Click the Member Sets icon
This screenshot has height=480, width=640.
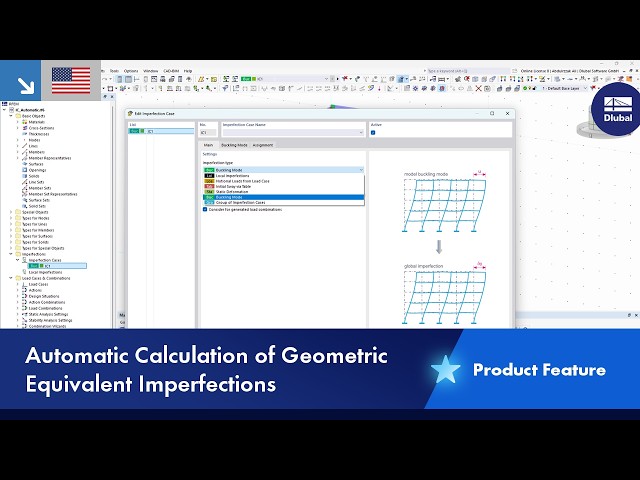[24, 188]
